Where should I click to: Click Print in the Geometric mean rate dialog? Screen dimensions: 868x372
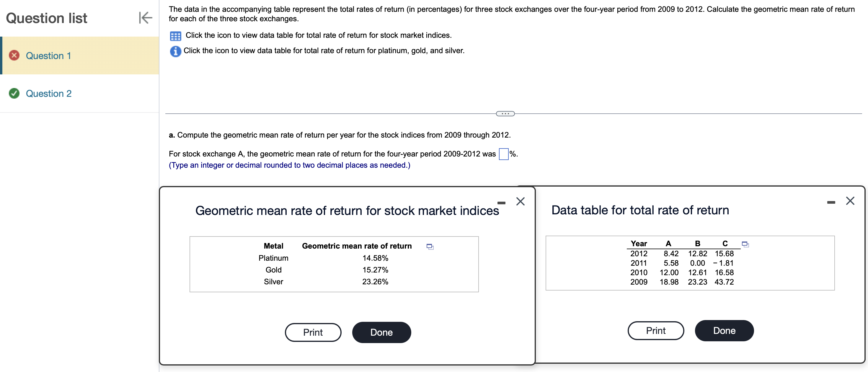point(313,332)
